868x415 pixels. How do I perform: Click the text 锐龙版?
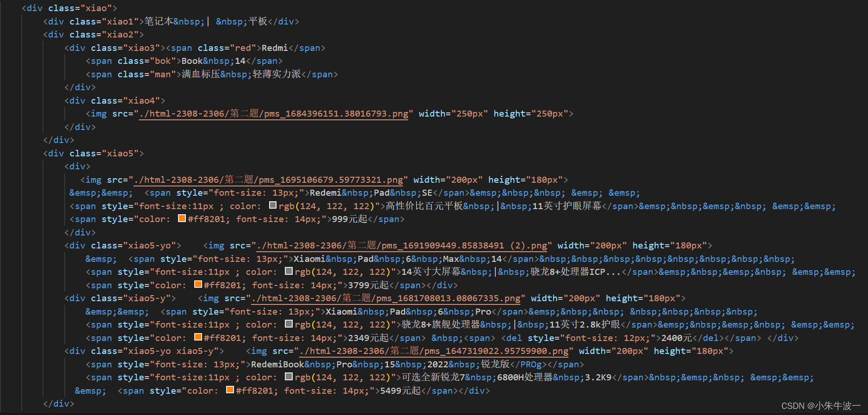pyautogui.click(x=495, y=365)
